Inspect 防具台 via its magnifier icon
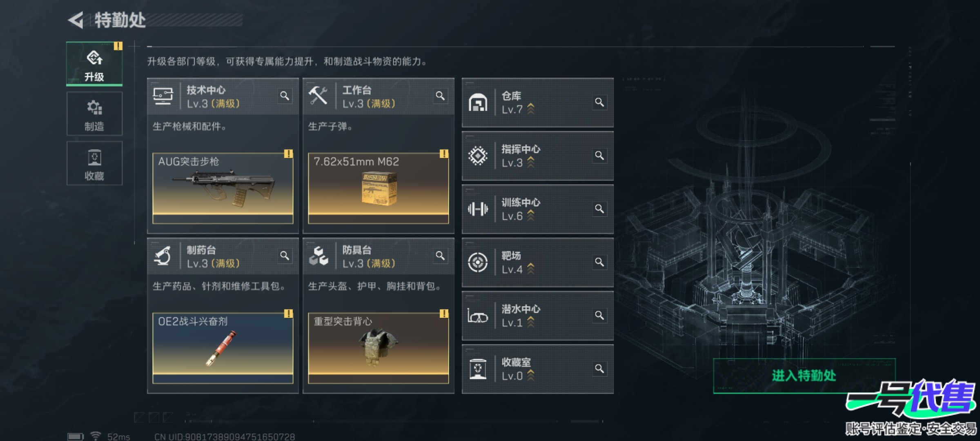The height and width of the screenshot is (441, 980). pyautogui.click(x=440, y=256)
